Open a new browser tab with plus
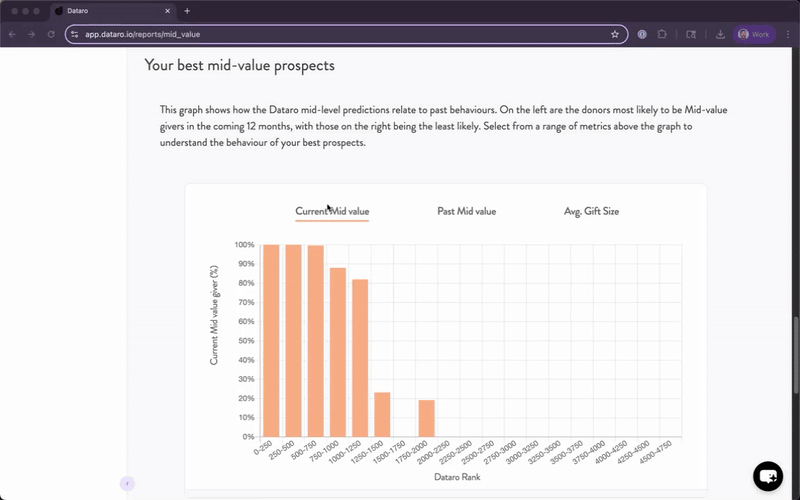The width and height of the screenshot is (800, 500). coord(187,11)
